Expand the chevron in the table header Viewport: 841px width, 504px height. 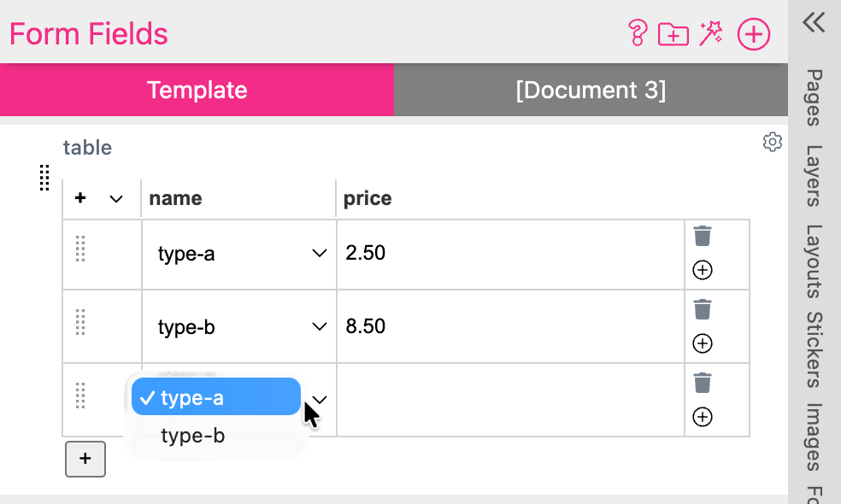click(116, 199)
